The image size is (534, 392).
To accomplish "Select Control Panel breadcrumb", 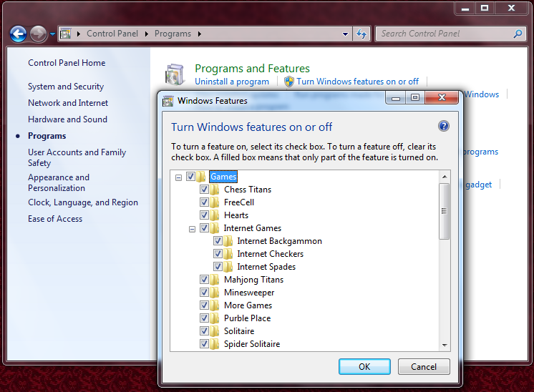I will pos(112,34).
